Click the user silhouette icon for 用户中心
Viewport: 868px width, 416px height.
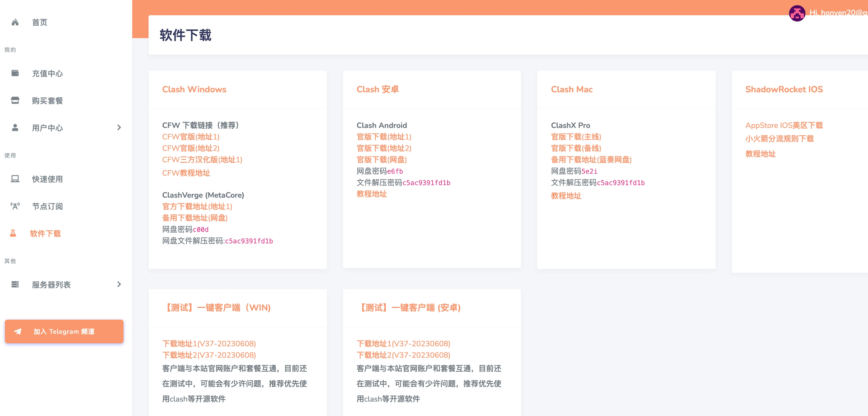coord(15,127)
